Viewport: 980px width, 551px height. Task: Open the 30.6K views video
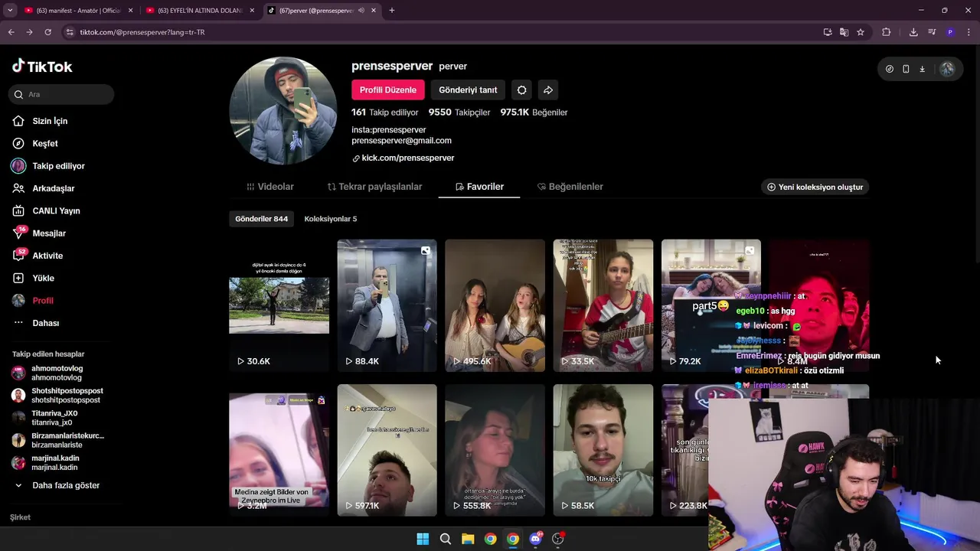coord(279,305)
